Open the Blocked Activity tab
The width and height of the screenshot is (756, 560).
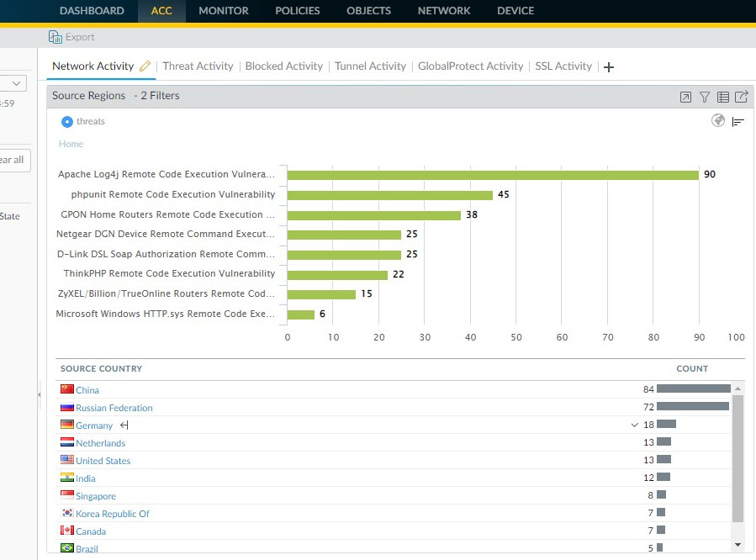pyautogui.click(x=284, y=66)
